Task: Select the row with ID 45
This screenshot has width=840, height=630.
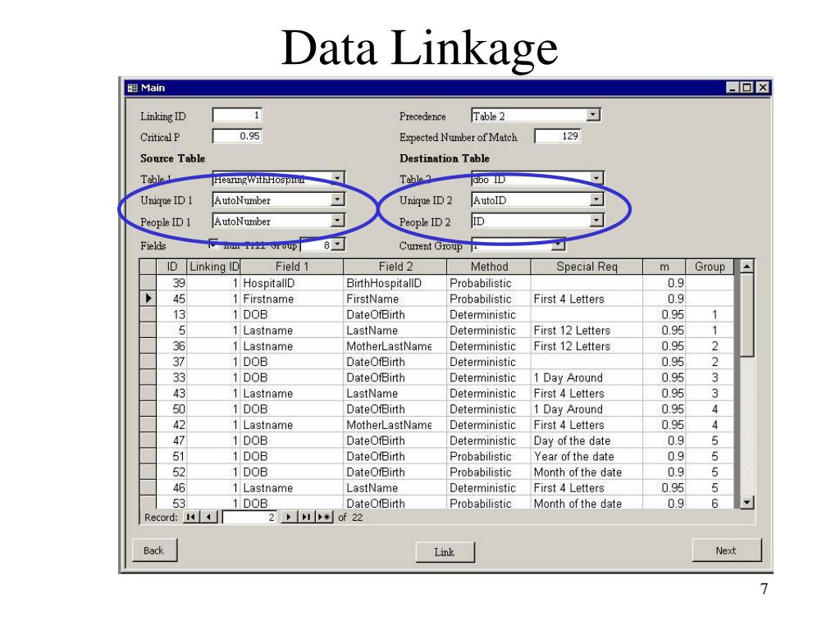Action: 148,299
